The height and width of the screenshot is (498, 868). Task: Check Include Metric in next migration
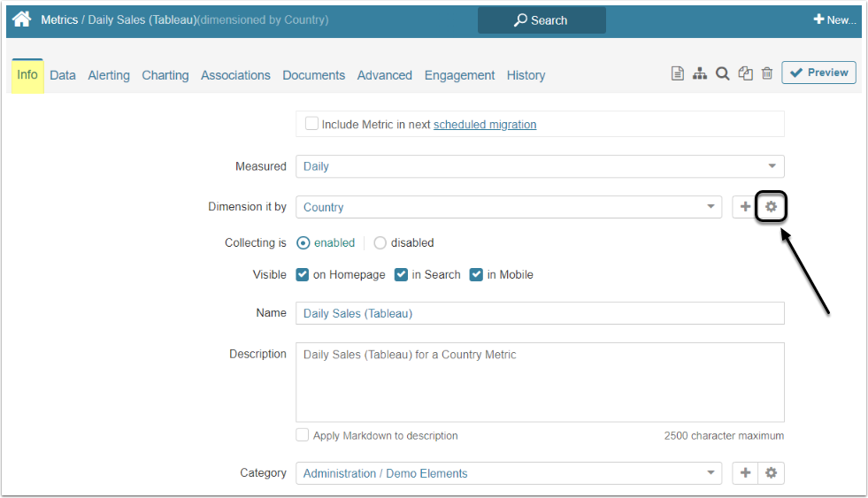[x=311, y=124]
